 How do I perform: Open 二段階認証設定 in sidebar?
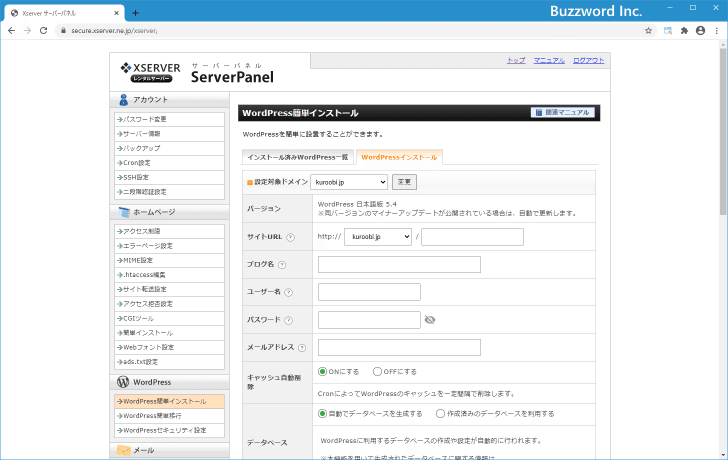(x=169, y=192)
